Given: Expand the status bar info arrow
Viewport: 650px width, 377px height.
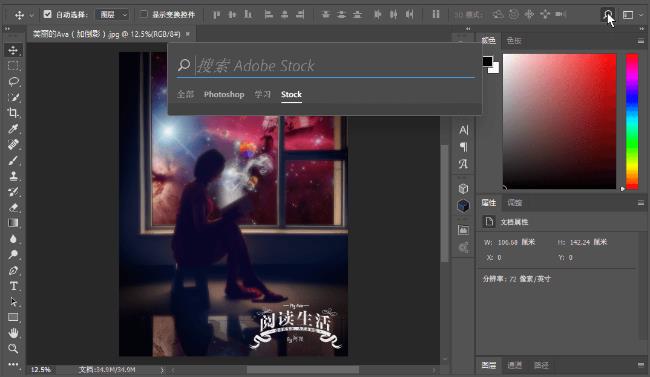Looking at the screenshot, I should click(162, 370).
